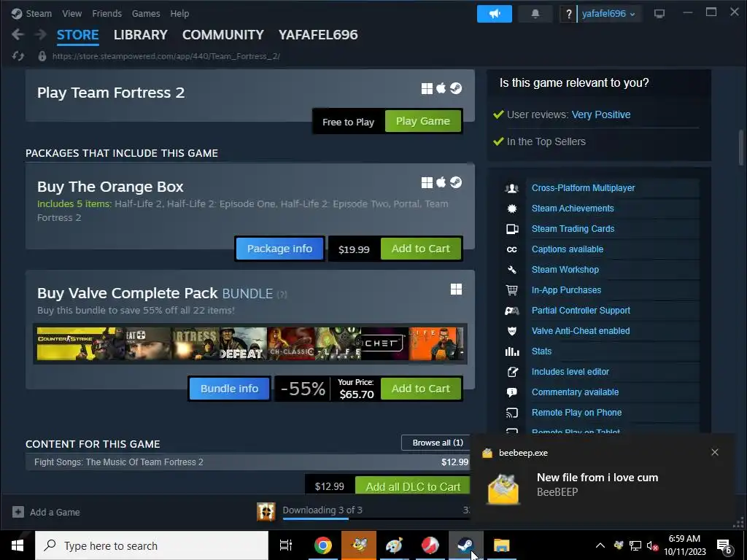747x560 pixels.
Task: Click the Commentary available speech icon
Action: click(x=511, y=392)
